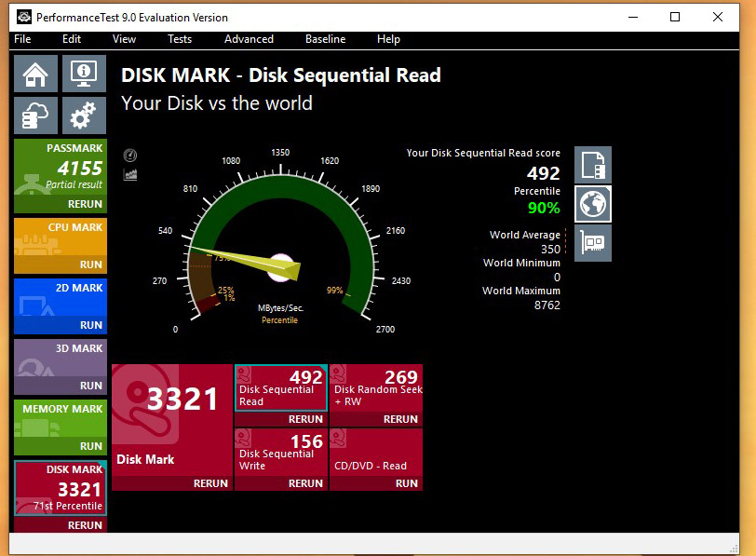
Task: Open the Disk Mark 71st Percentile panel
Action: pos(61,488)
